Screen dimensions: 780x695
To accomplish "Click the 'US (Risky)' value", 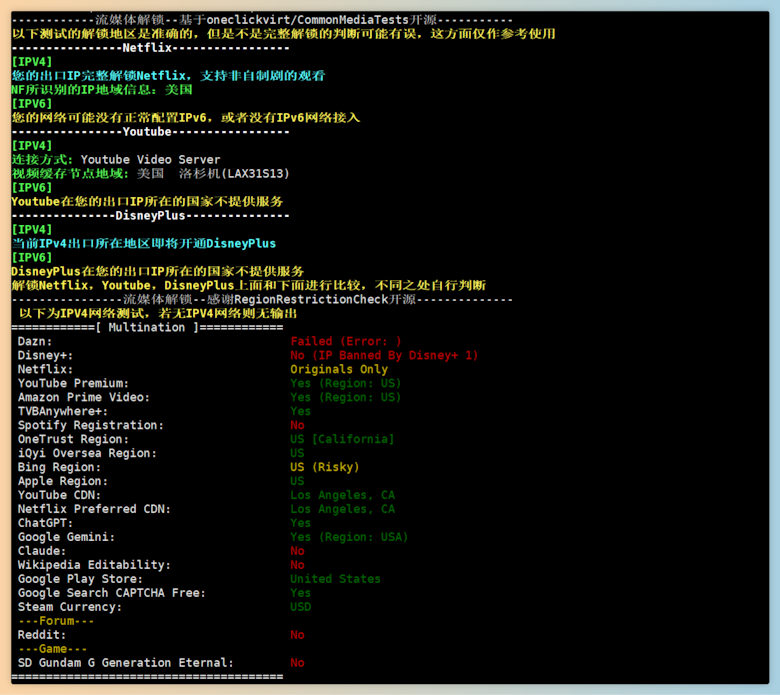I will pyautogui.click(x=325, y=467).
